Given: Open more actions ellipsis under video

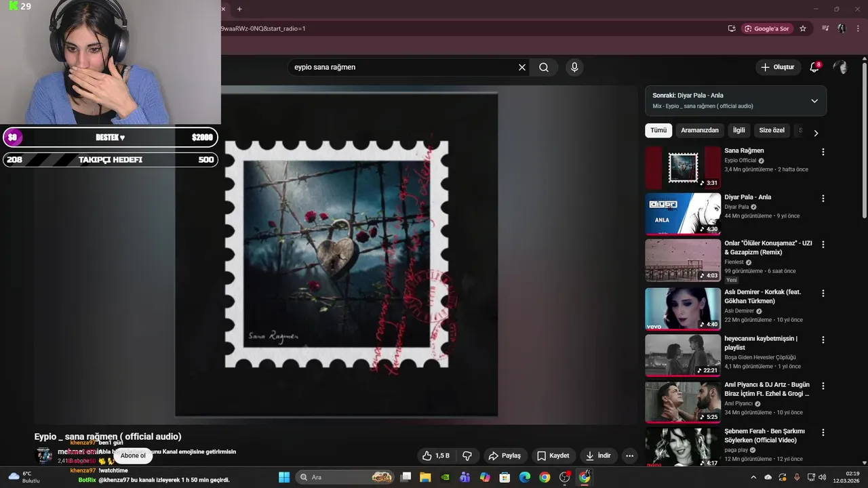Looking at the screenshot, I should (629, 456).
